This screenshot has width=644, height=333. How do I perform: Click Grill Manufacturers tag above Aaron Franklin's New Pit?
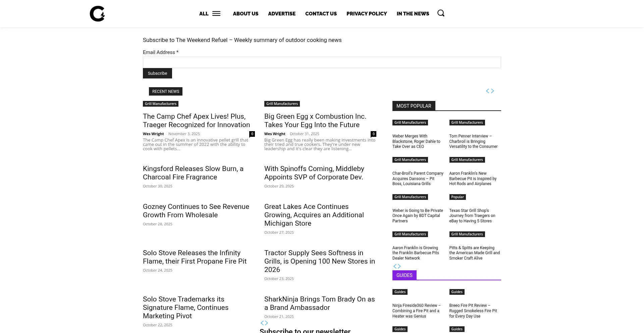pos(467,160)
